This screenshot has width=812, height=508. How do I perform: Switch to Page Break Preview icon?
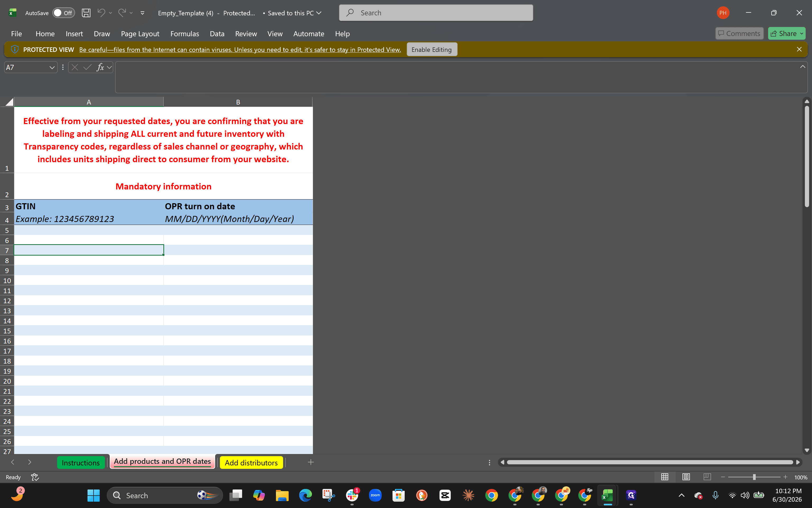tap(707, 477)
